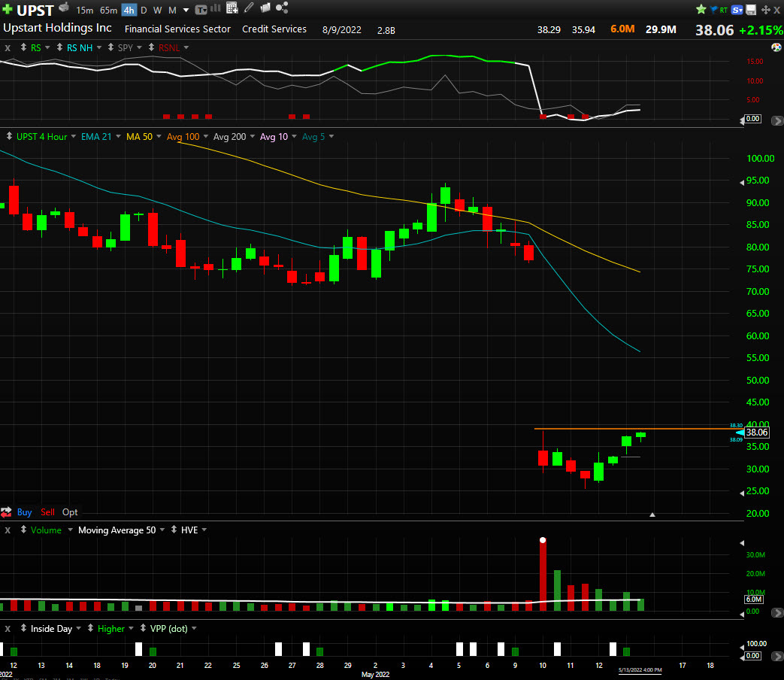Click the 8/9/2022 earnings date text
The image size is (784, 680).
pyautogui.click(x=341, y=29)
